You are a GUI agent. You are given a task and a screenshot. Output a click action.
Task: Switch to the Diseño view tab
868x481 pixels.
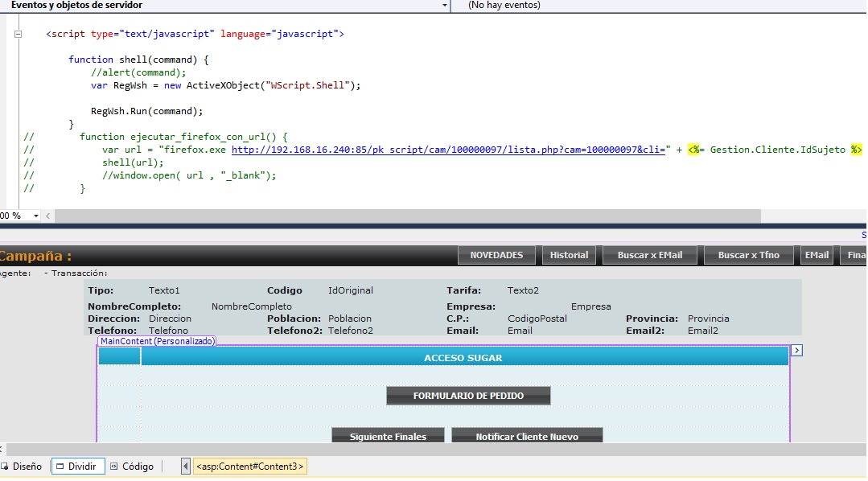pyautogui.click(x=22, y=467)
